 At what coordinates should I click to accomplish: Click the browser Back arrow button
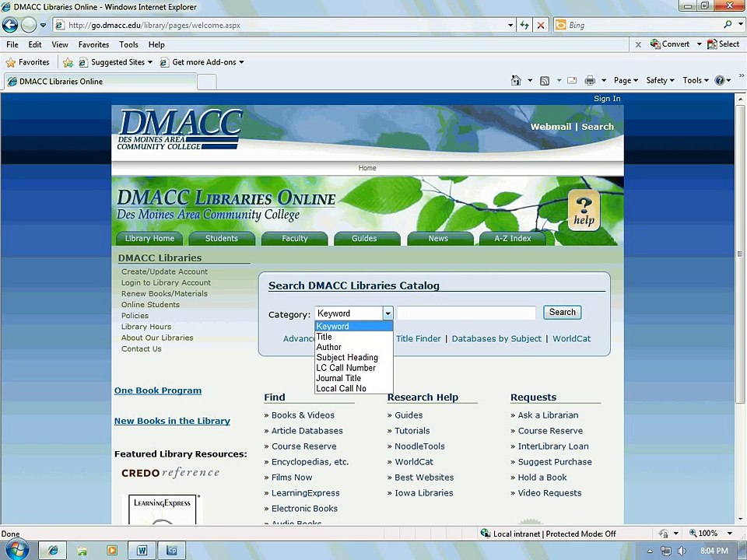[10, 25]
